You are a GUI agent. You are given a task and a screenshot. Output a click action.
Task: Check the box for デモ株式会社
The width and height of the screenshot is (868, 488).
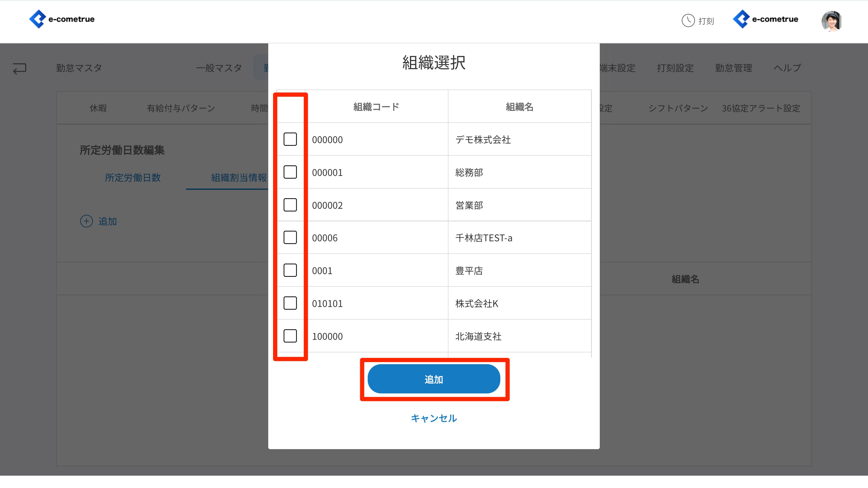tap(290, 139)
